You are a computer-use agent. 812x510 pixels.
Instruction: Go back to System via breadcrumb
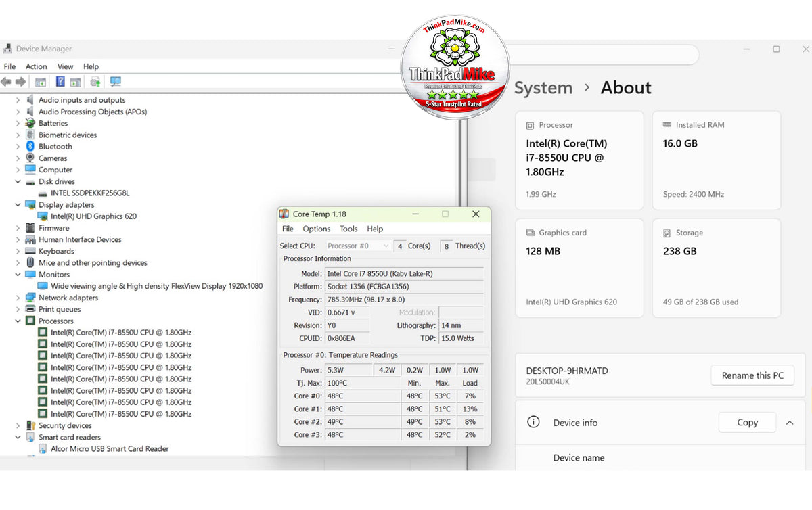pyautogui.click(x=543, y=88)
